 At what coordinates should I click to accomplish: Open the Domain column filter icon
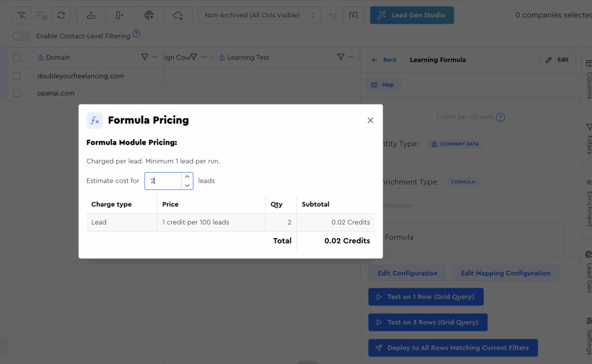coord(145,57)
